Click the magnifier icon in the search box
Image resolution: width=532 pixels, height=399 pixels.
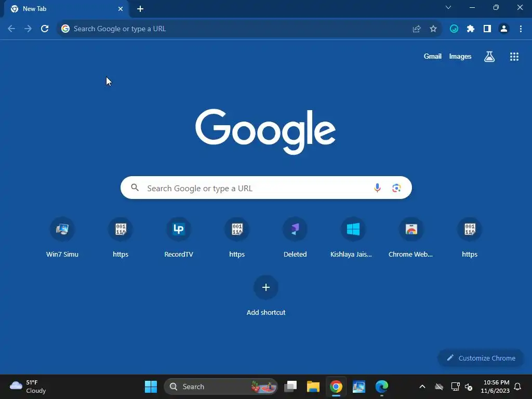tap(135, 187)
